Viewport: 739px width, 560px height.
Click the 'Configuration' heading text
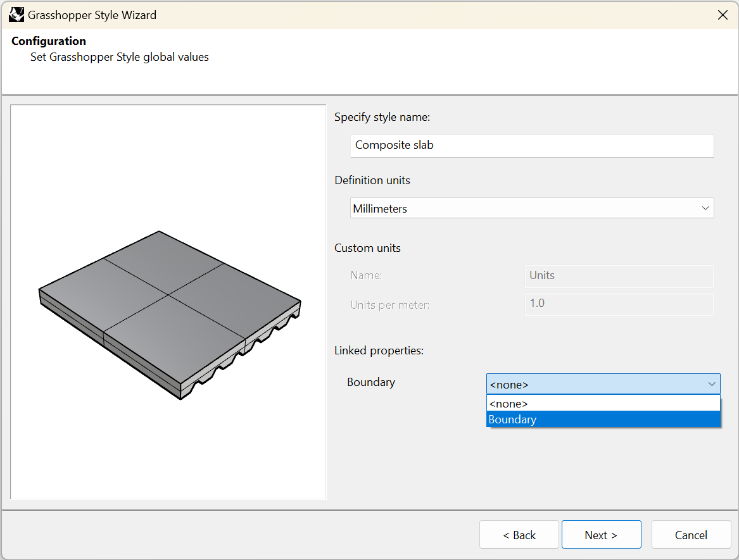(x=49, y=41)
